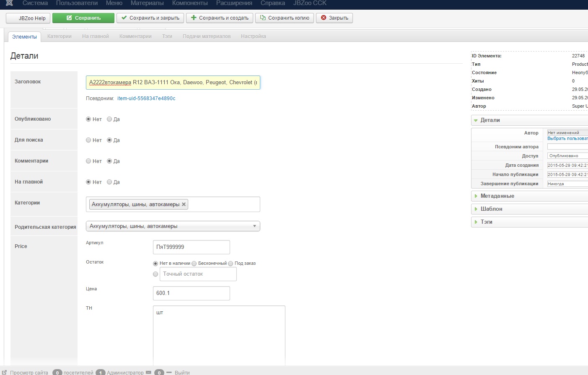Click the green Save button
The image size is (588, 375).
pyautogui.click(x=83, y=18)
